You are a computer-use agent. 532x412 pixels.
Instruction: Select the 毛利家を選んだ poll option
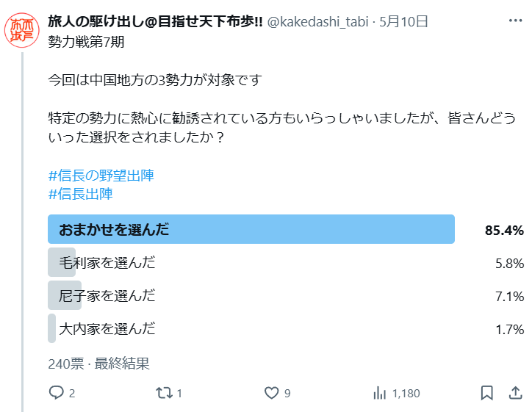click(286, 262)
